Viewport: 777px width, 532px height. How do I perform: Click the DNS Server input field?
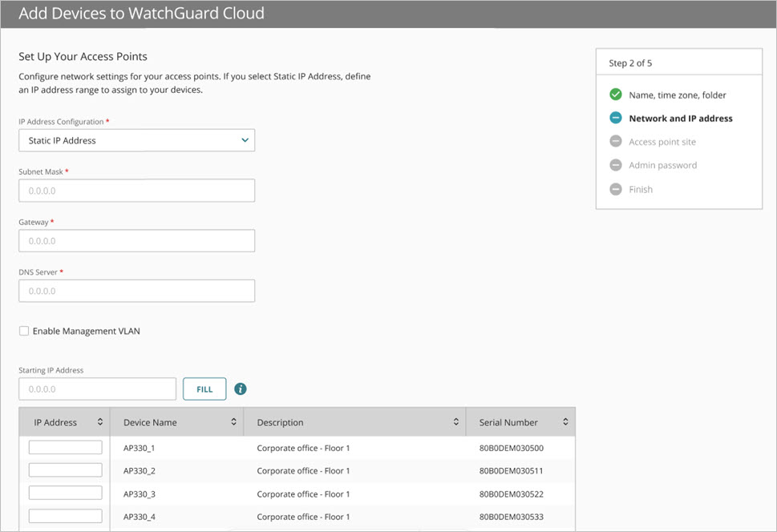click(136, 290)
